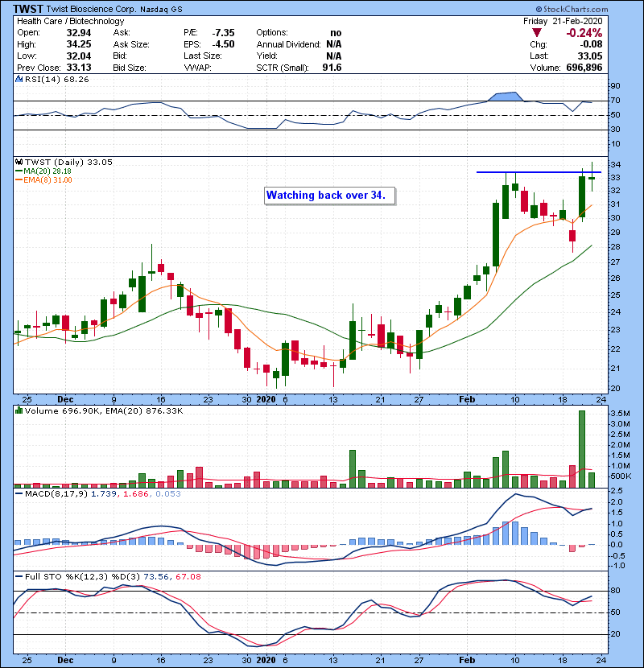Click the VWAP label in the quote table
Image resolution: width=644 pixels, height=668 pixels.
197,68
